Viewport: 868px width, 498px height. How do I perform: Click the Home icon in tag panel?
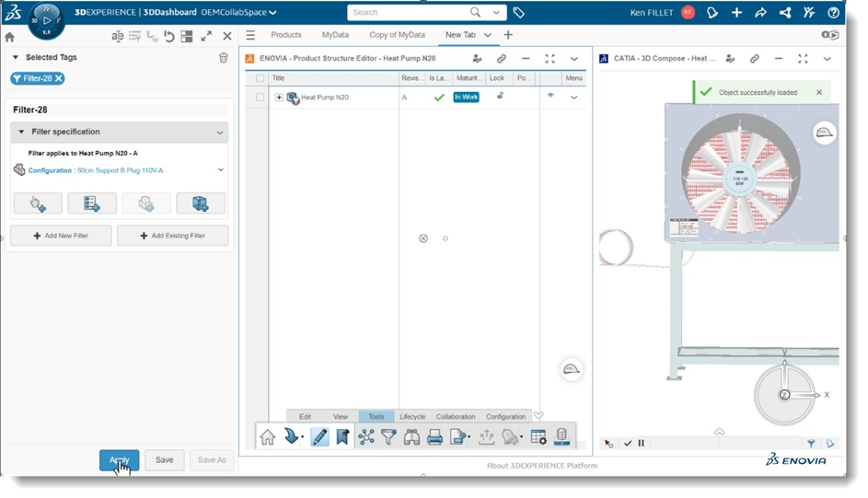point(9,37)
